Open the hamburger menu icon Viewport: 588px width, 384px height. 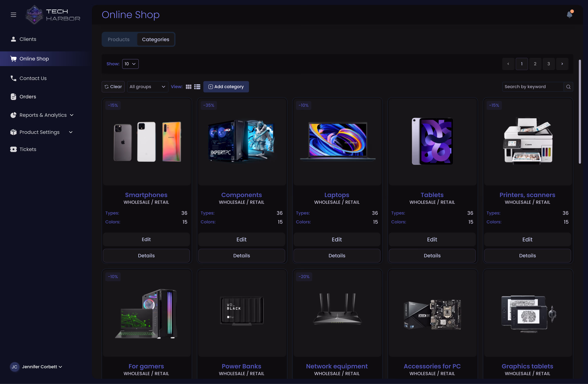coord(13,15)
